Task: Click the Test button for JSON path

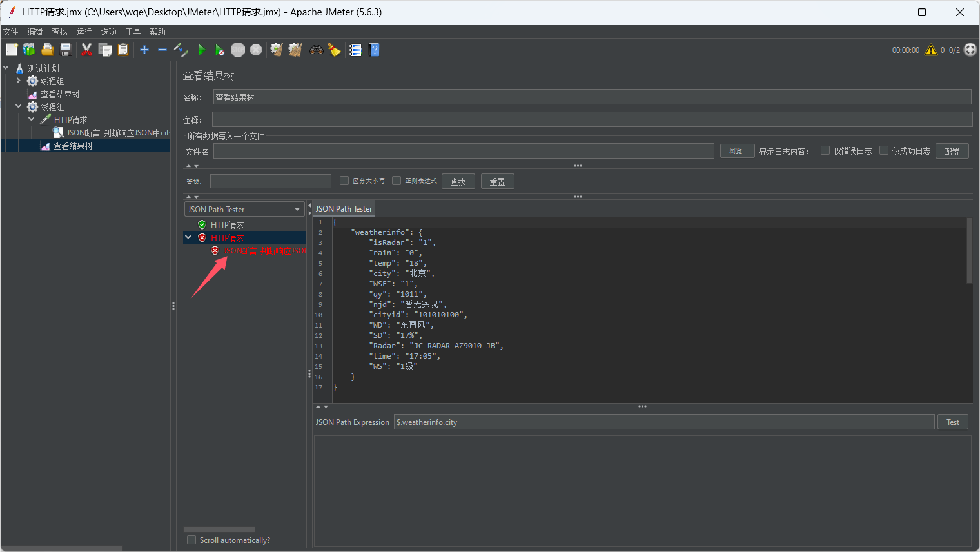Action: 952,422
